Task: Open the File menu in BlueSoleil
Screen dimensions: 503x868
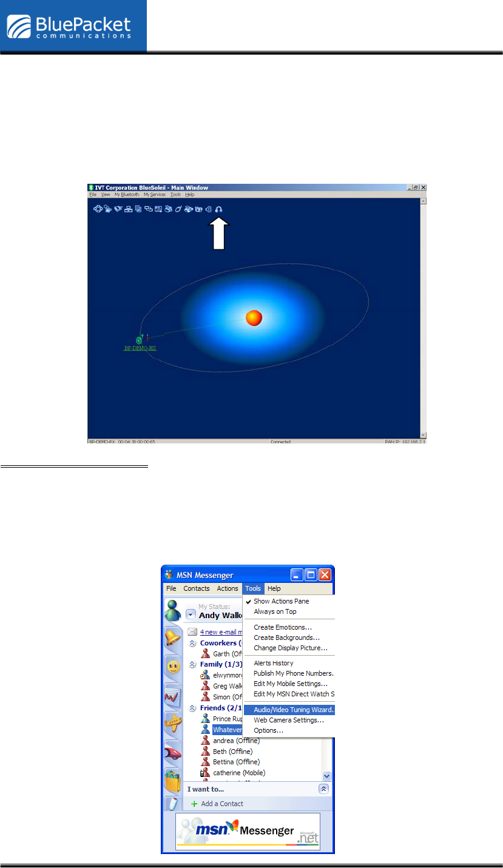Action: point(92,195)
